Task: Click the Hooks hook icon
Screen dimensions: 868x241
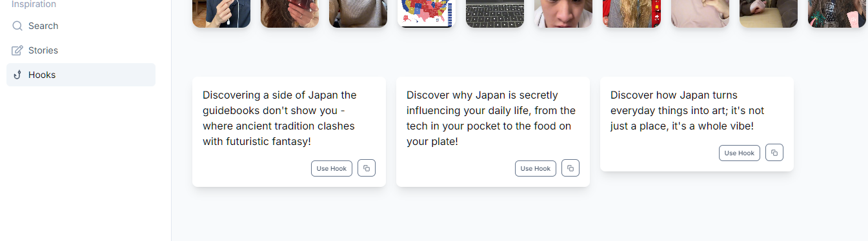Action: [17, 75]
